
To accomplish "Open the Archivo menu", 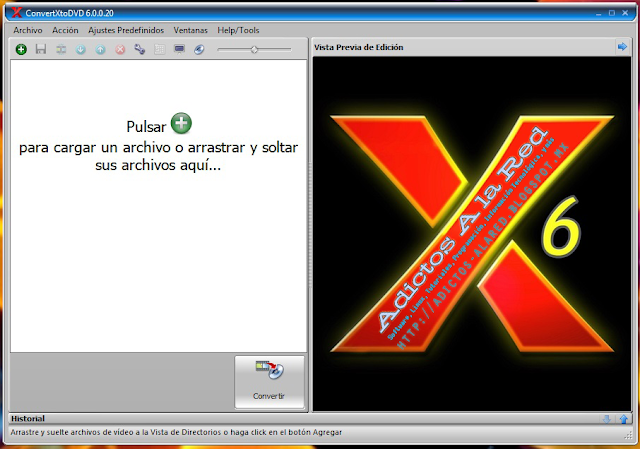I will pos(28,30).
